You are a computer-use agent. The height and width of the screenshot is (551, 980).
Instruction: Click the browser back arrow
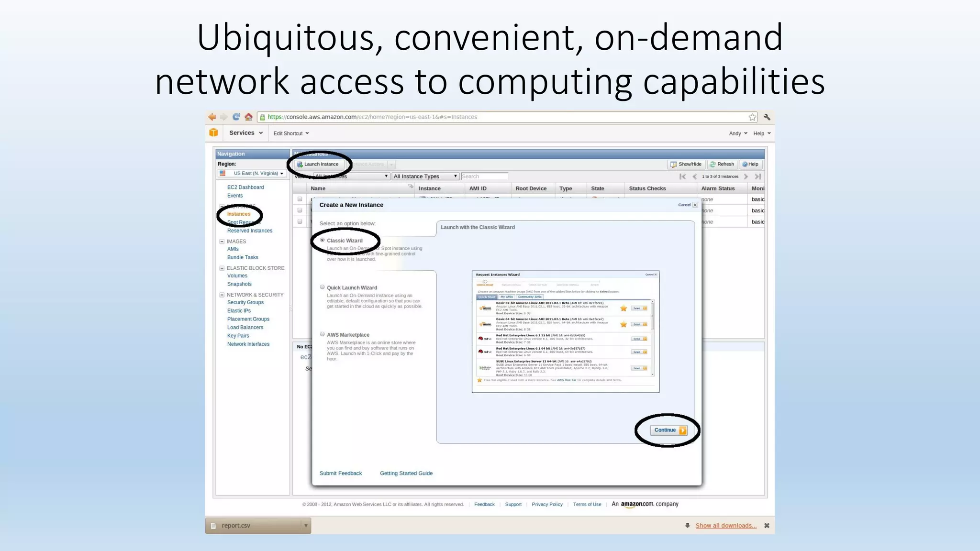coord(212,117)
